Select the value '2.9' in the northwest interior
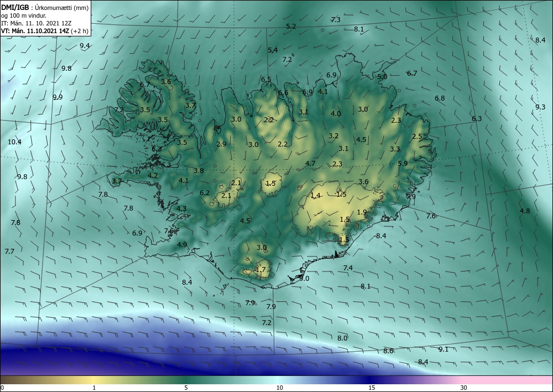The height and width of the screenshot is (392, 553). [222, 144]
